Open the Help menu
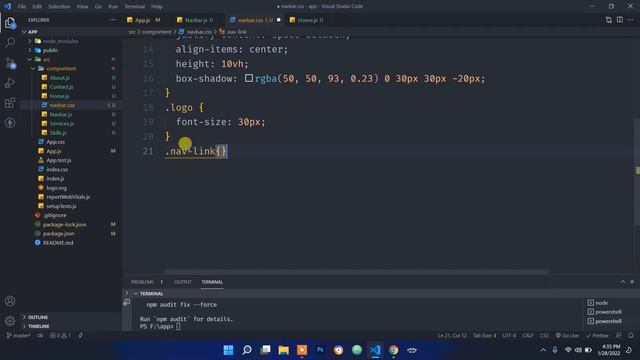The height and width of the screenshot is (360, 640). (157, 7)
